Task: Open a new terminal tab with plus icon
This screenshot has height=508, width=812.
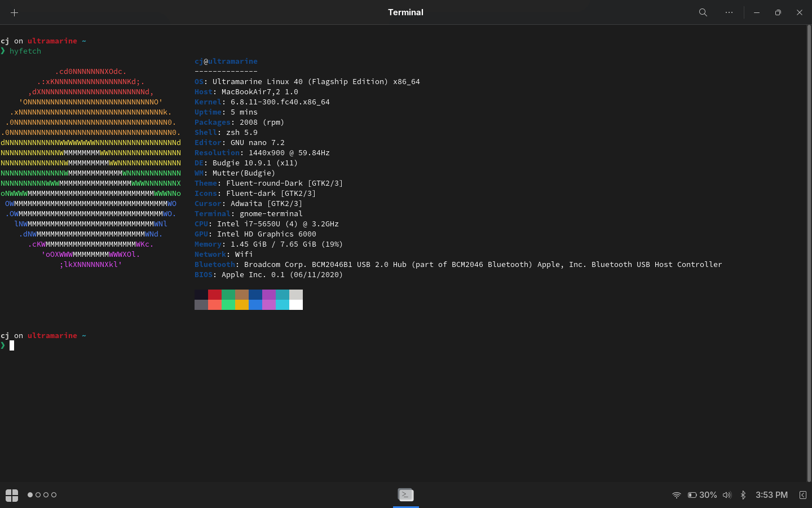Action: tap(15, 12)
